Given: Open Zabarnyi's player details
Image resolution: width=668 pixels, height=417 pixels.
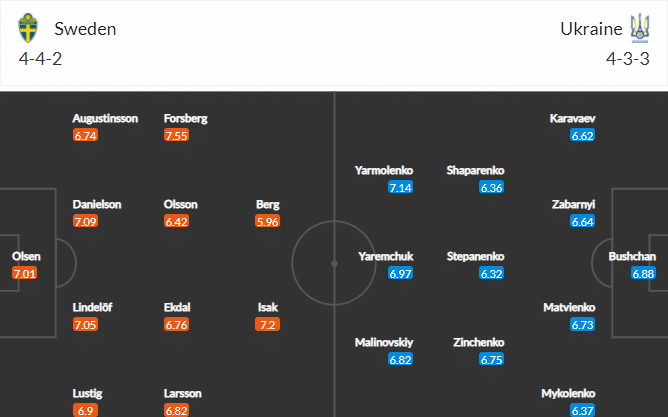Looking at the screenshot, I should tap(574, 204).
